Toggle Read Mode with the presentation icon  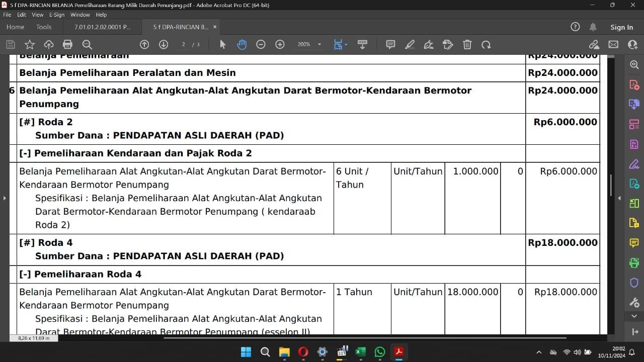tap(363, 44)
